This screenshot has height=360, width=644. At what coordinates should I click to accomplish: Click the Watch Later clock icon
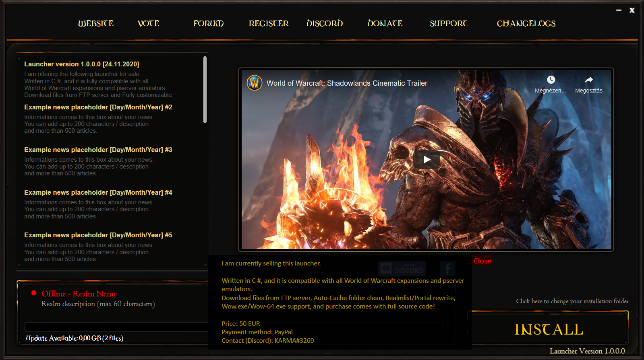click(551, 80)
